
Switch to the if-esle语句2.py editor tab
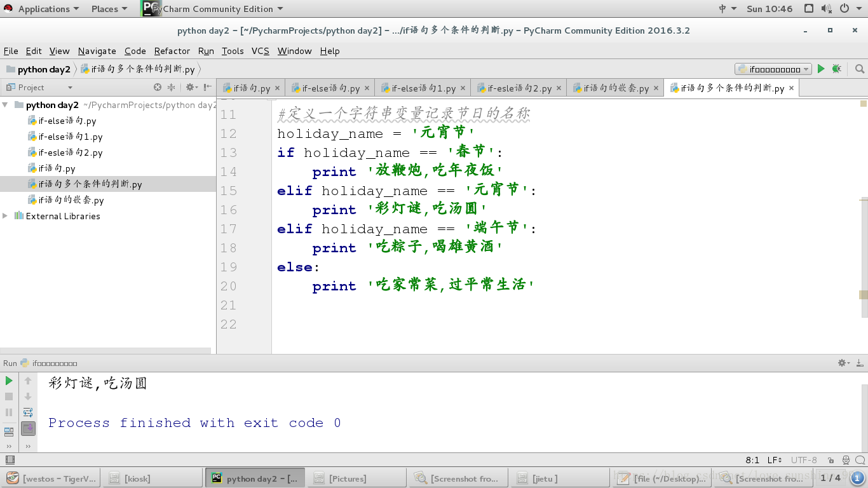519,88
